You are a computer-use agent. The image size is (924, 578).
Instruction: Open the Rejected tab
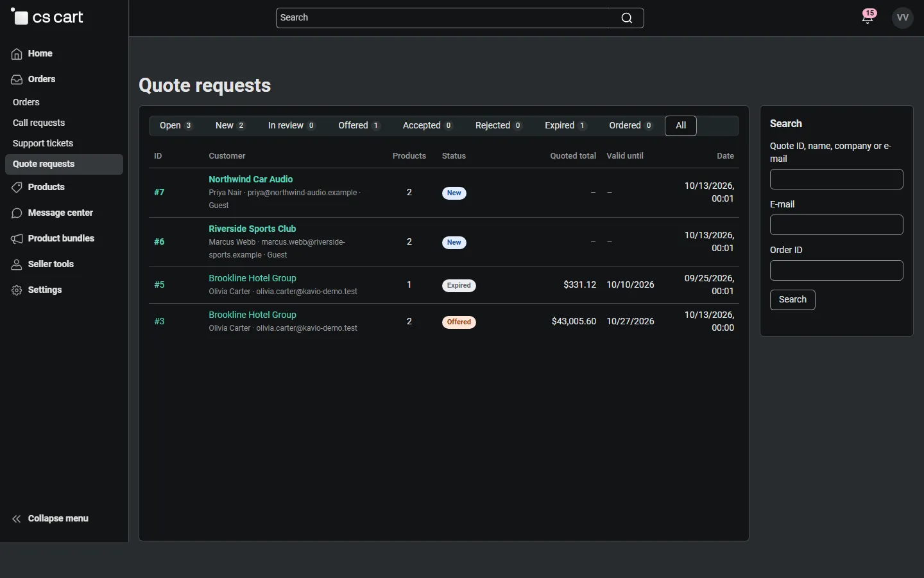click(x=499, y=126)
